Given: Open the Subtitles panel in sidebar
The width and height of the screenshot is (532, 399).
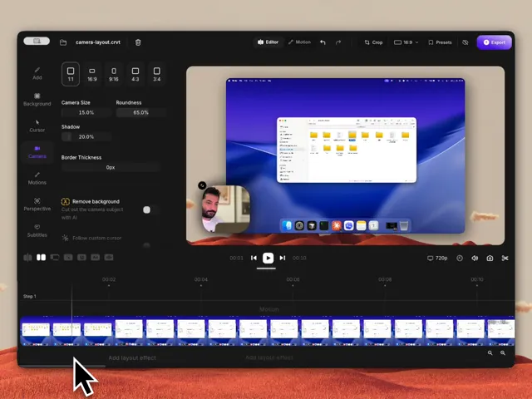Looking at the screenshot, I should (37, 231).
